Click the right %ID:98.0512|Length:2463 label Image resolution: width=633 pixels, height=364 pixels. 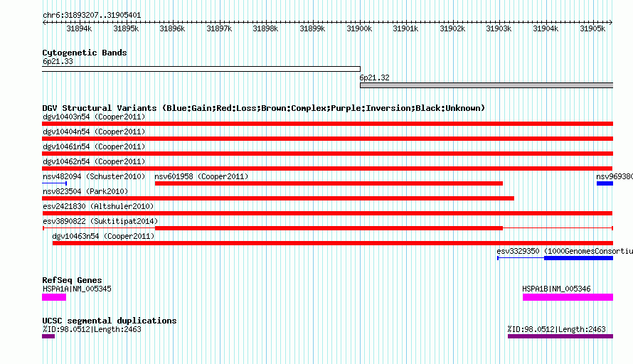(557, 330)
